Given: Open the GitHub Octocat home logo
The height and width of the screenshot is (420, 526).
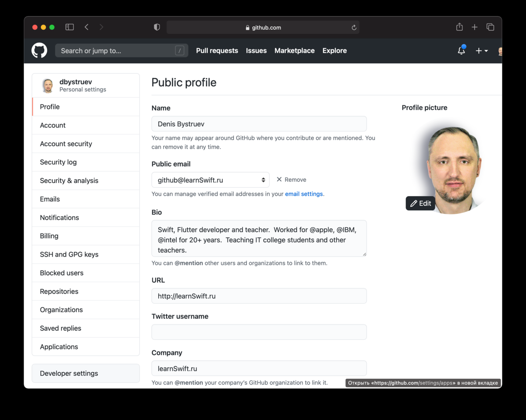Looking at the screenshot, I should coord(39,51).
